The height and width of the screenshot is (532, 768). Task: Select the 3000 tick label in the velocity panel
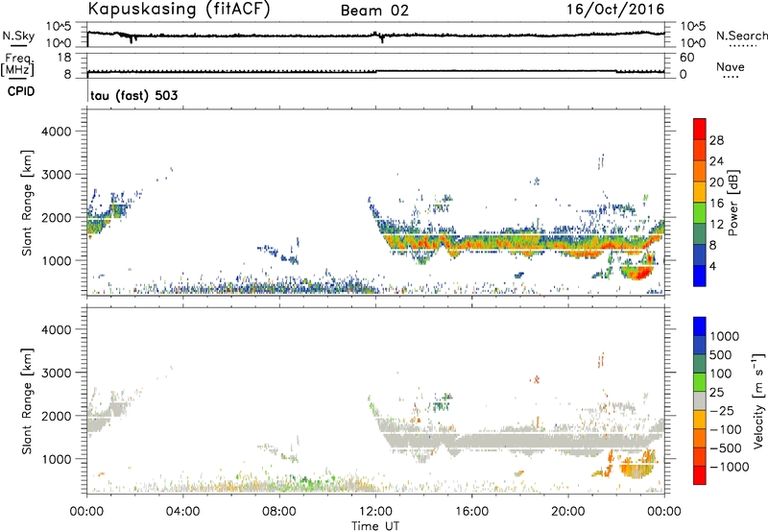(x=56, y=373)
